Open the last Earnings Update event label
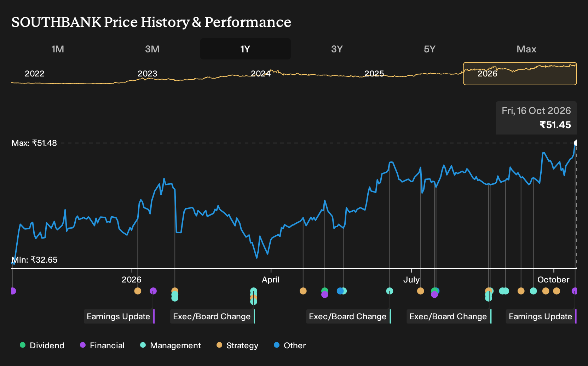This screenshot has width=588, height=366. 541,316
